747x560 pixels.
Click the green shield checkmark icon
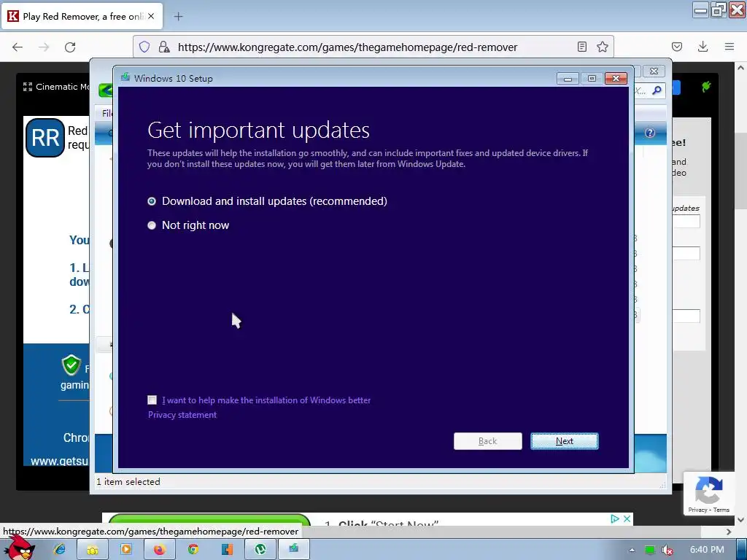(71, 365)
